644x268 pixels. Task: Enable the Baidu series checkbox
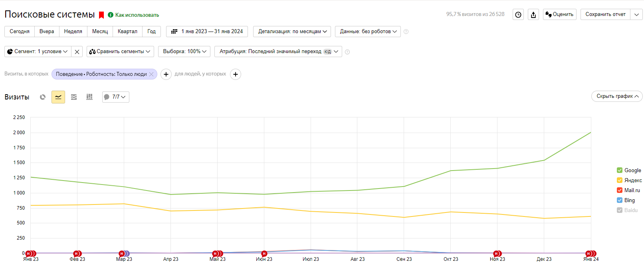(620, 210)
